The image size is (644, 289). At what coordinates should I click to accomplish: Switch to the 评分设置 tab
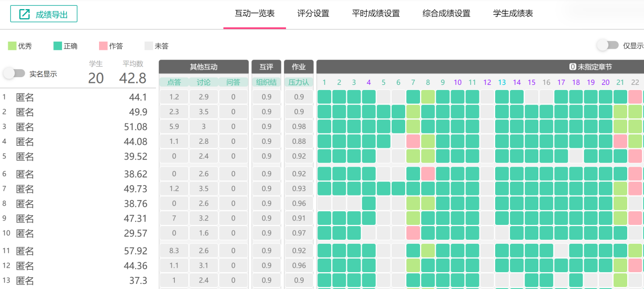click(313, 14)
